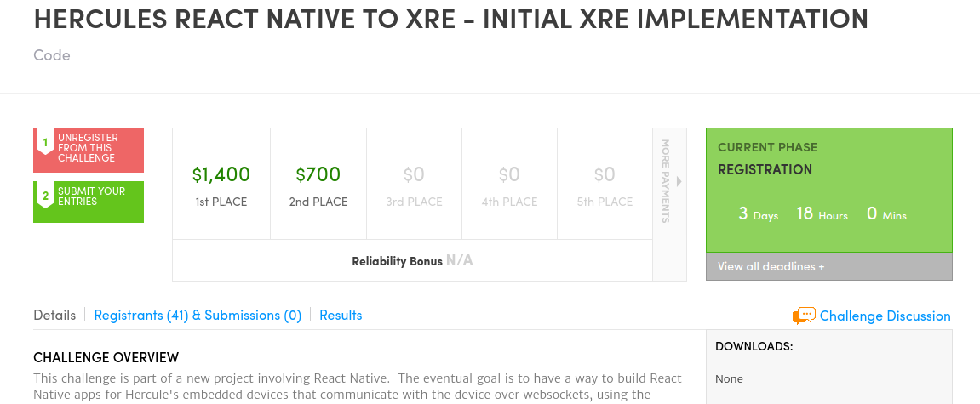Click the 4th place $0 prize cell

pos(509,185)
